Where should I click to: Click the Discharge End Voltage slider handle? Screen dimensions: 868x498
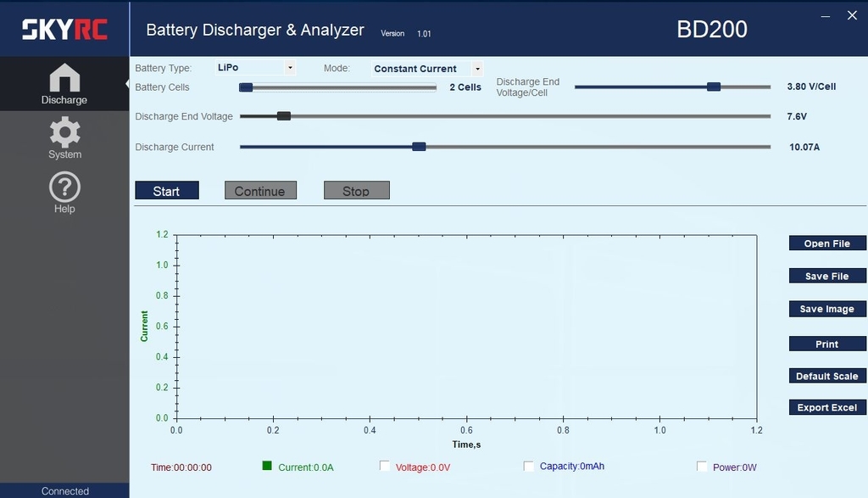click(x=283, y=115)
